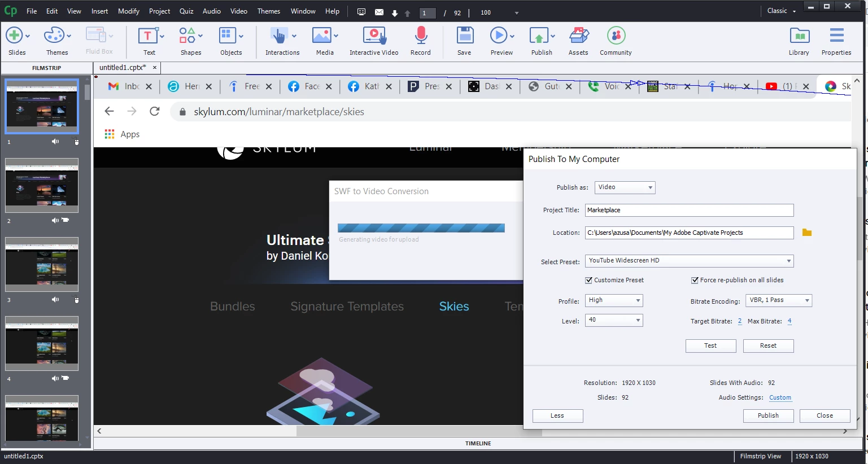This screenshot has width=868, height=464.
Task: Click the Close button in dialog
Action: (x=825, y=415)
